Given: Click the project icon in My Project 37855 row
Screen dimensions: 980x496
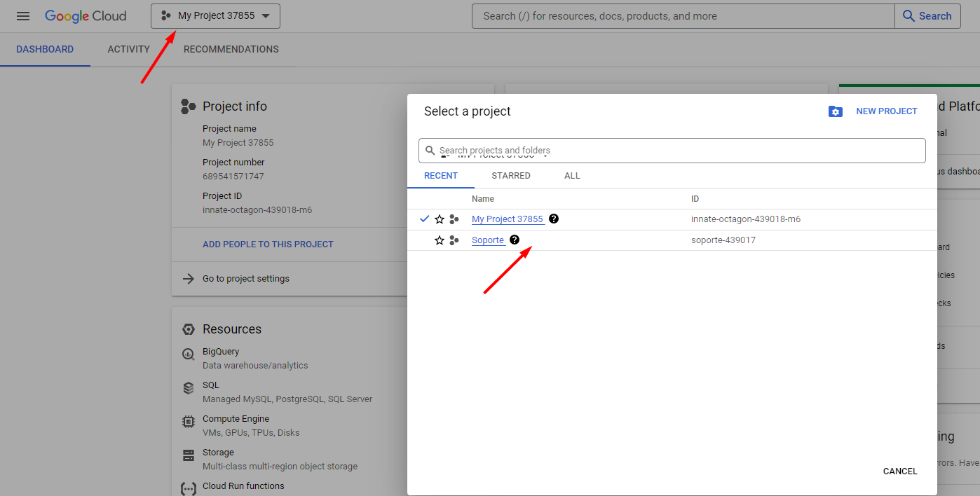Looking at the screenshot, I should (454, 219).
